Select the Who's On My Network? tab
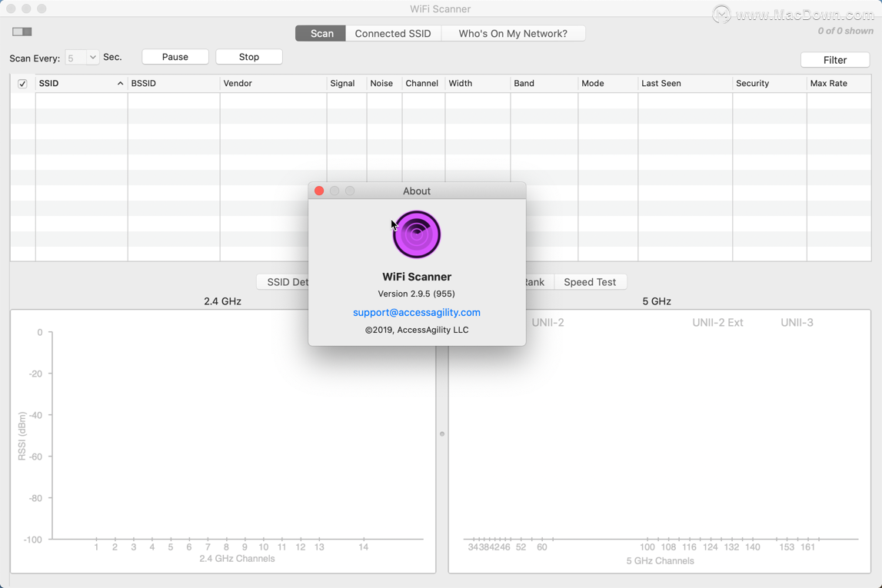Image resolution: width=882 pixels, height=588 pixels. tap(513, 34)
